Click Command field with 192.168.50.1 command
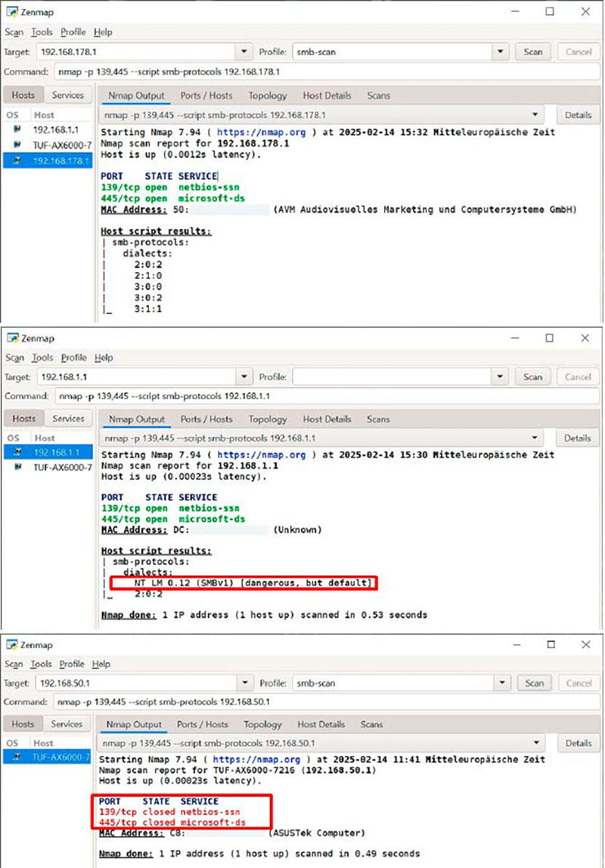The height and width of the screenshot is (868, 605). point(327,702)
